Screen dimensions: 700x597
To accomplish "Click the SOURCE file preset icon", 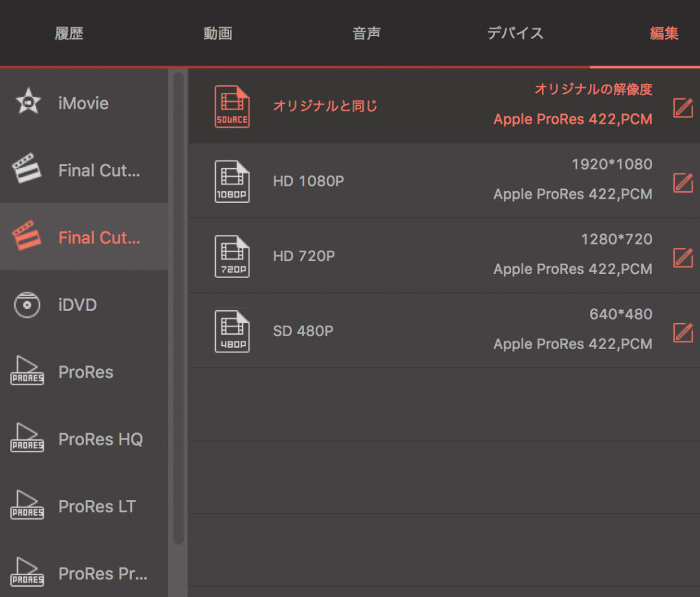I will pos(232,107).
